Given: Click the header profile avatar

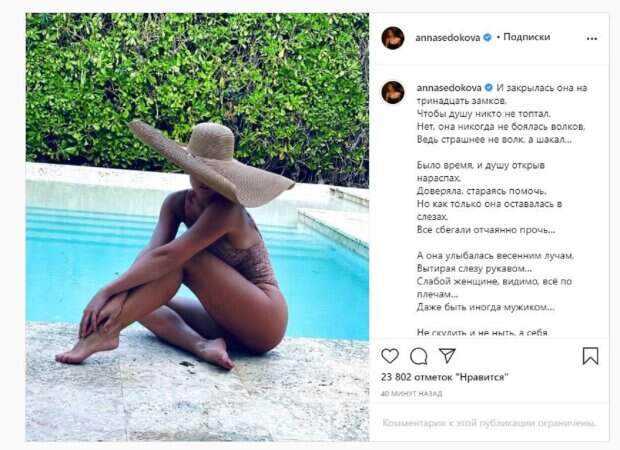Looking at the screenshot, I should 393,38.
